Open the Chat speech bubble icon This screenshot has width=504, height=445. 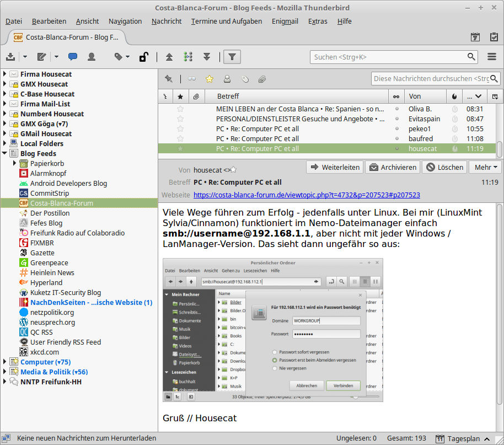point(72,57)
